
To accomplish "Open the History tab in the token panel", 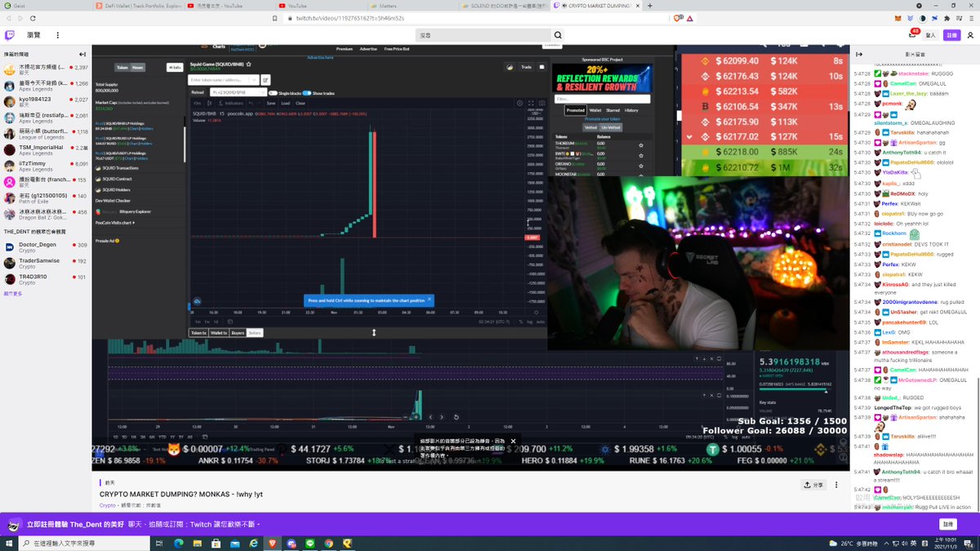I will [632, 110].
